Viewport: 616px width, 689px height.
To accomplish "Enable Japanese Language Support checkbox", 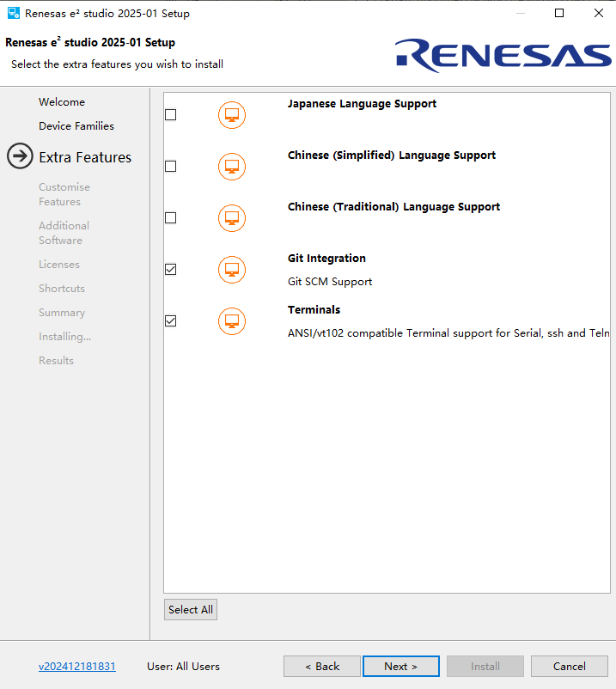I will click(x=170, y=114).
